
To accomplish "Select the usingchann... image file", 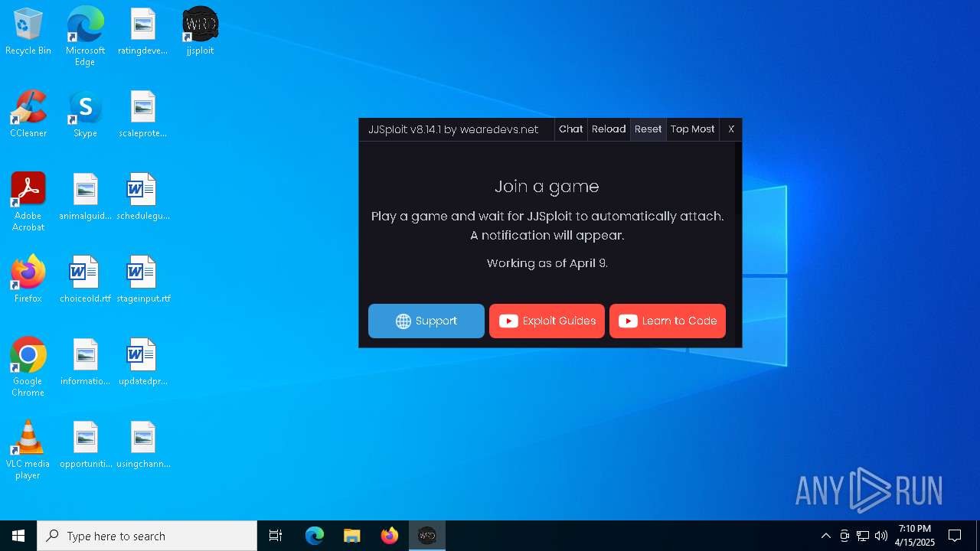I will [x=142, y=445].
